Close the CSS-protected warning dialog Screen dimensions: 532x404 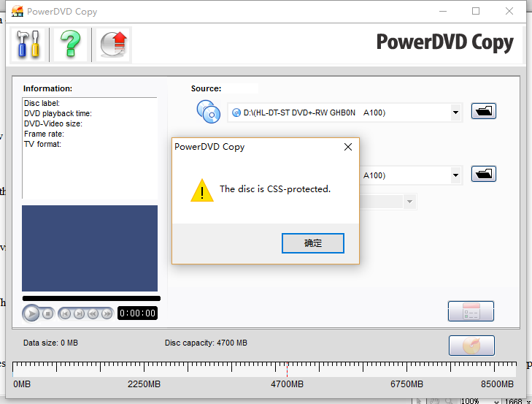click(x=348, y=147)
